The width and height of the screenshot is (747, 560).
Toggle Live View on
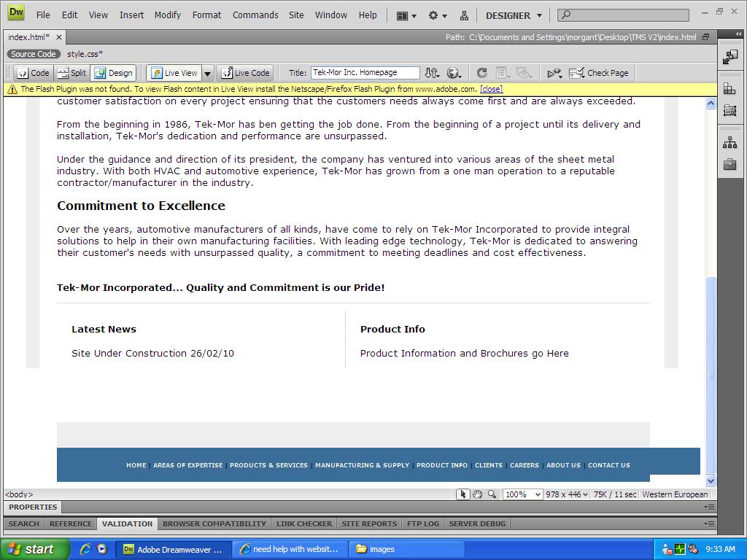[174, 73]
